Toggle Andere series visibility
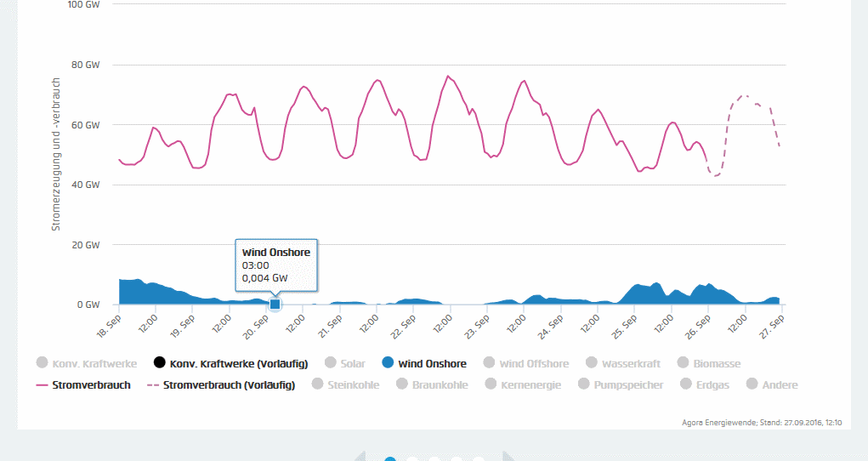The width and height of the screenshot is (868, 461). [x=752, y=384]
